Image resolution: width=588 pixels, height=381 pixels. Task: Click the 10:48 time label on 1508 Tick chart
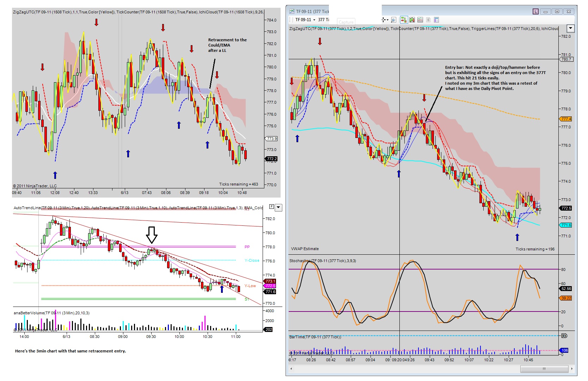click(242, 193)
